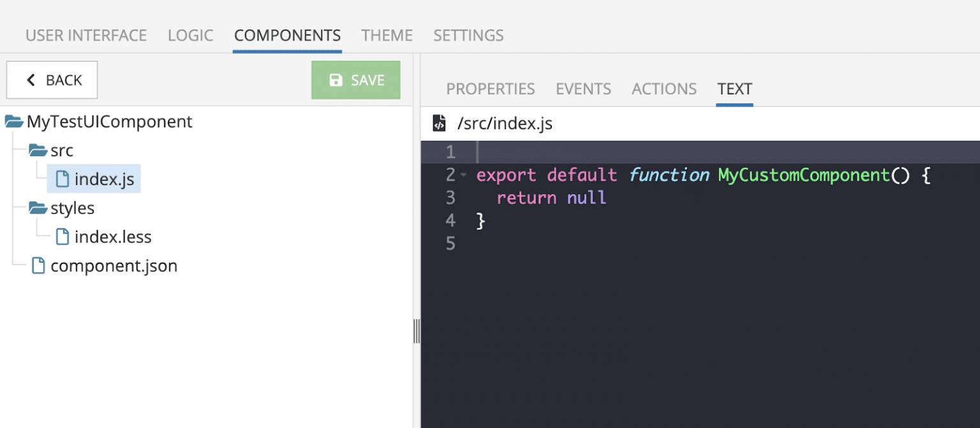Open the PROPERTIES tab of the component
The image size is (980, 428).
click(x=491, y=89)
